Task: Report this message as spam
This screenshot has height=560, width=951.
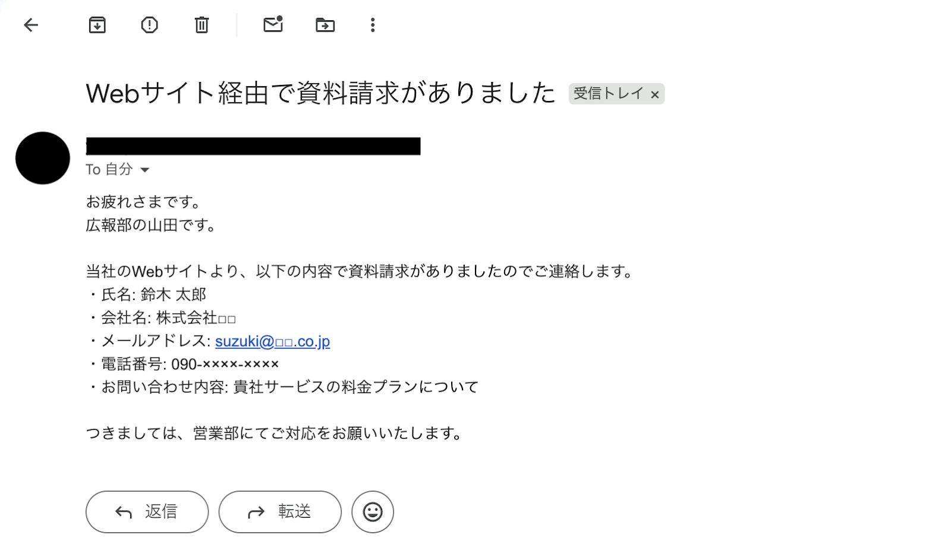Action: click(149, 25)
